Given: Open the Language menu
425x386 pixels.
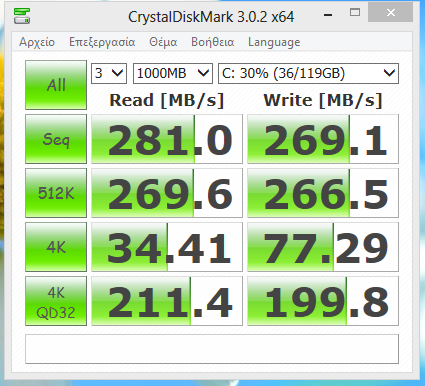Looking at the screenshot, I should point(274,42).
